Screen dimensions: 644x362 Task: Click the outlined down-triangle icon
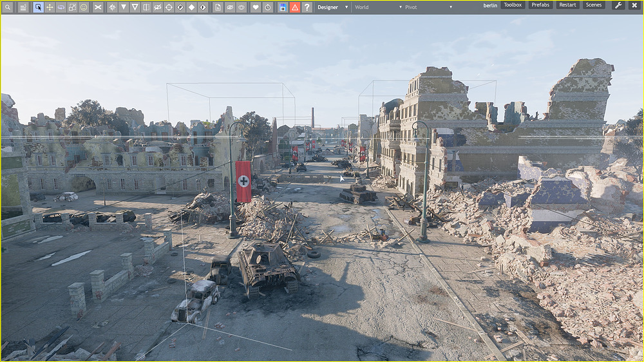pos(135,7)
